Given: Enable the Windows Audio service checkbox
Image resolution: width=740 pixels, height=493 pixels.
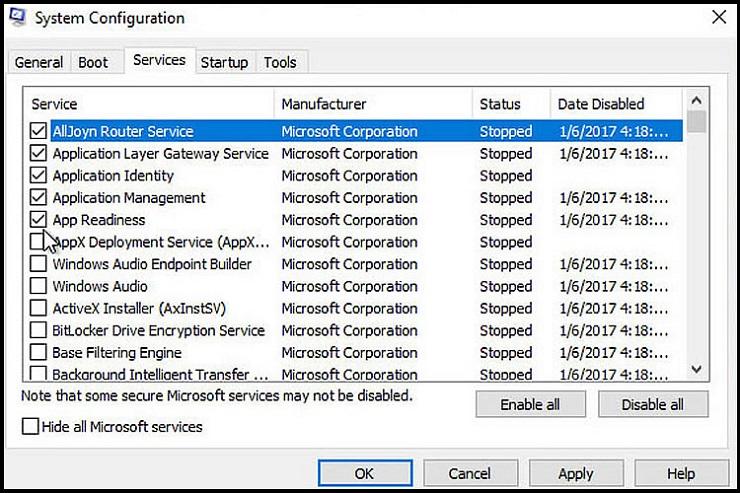Looking at the screenshot, I should (38, 285).
